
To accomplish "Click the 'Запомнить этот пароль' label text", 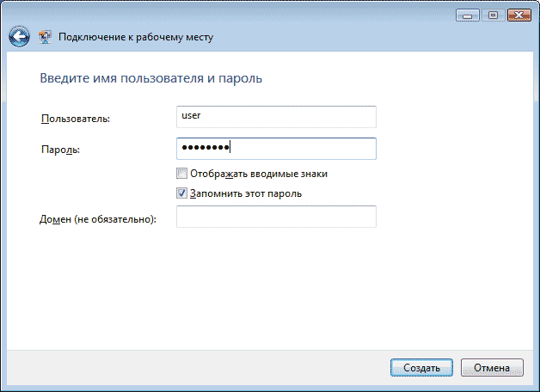I will click(x=245, y=193).
